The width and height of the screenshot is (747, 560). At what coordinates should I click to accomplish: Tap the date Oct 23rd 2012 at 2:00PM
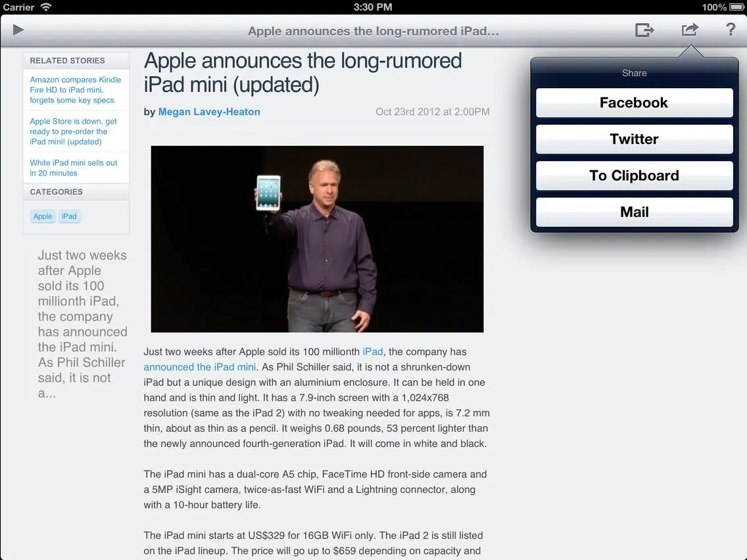[432, 112]
